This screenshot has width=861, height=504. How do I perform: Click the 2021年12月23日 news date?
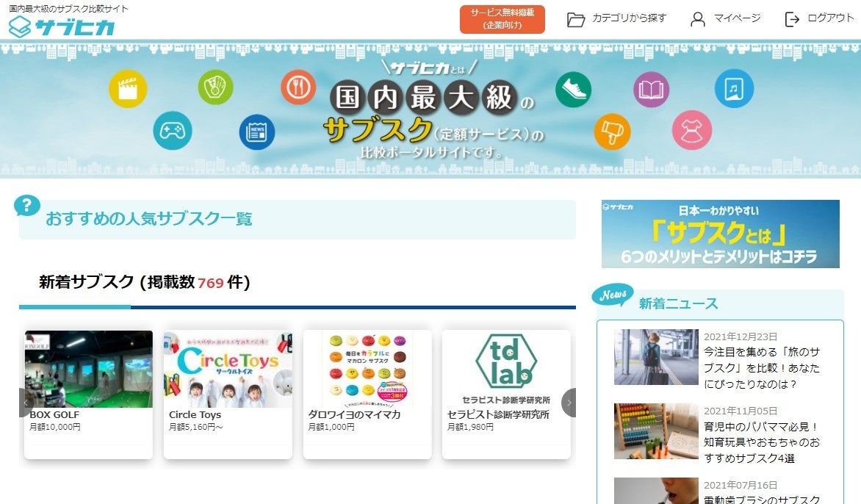tap(741, 336)
